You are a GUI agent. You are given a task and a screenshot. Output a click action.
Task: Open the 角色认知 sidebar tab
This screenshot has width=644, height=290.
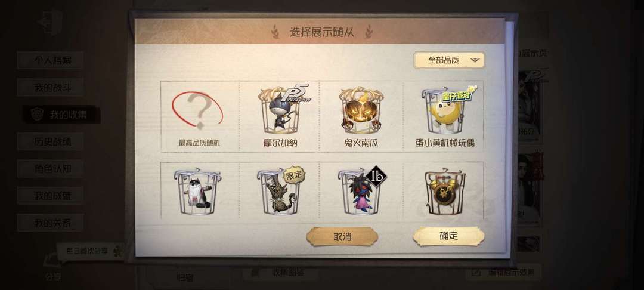[x=51, y=168]
